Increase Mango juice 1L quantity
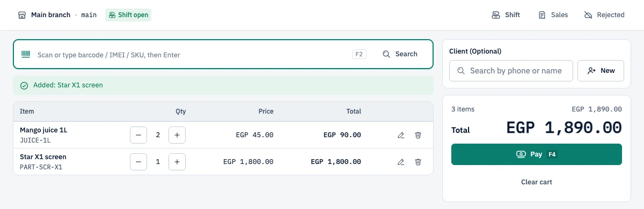 (177, 135)
